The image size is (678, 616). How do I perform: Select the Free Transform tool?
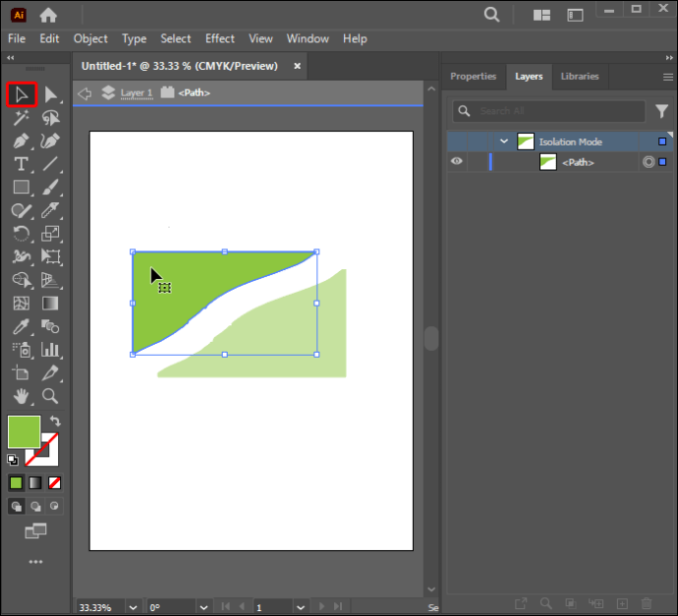pos(51,256)
